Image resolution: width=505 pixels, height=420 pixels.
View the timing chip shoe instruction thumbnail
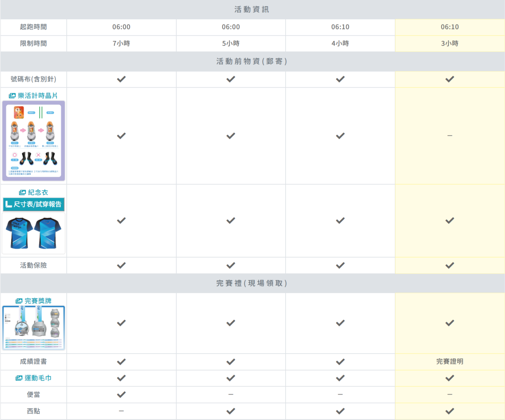(x=33, y=141)
